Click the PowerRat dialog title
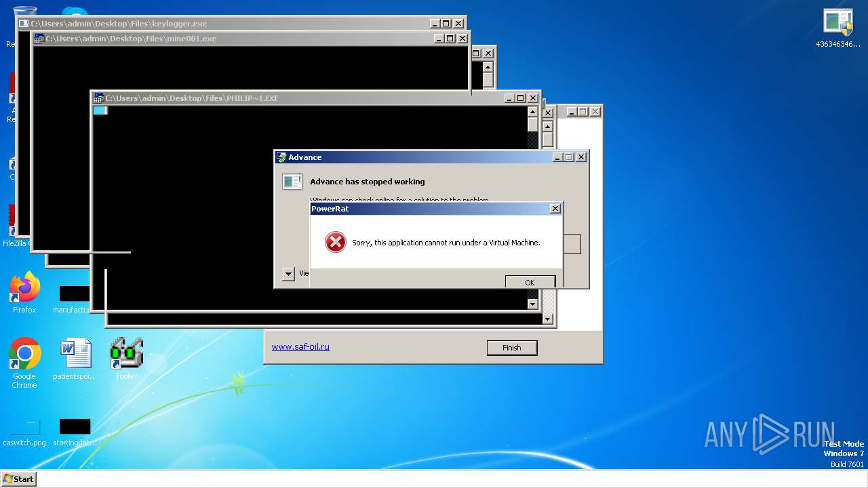This screenshot has height=488, width=868. point(330,209)
